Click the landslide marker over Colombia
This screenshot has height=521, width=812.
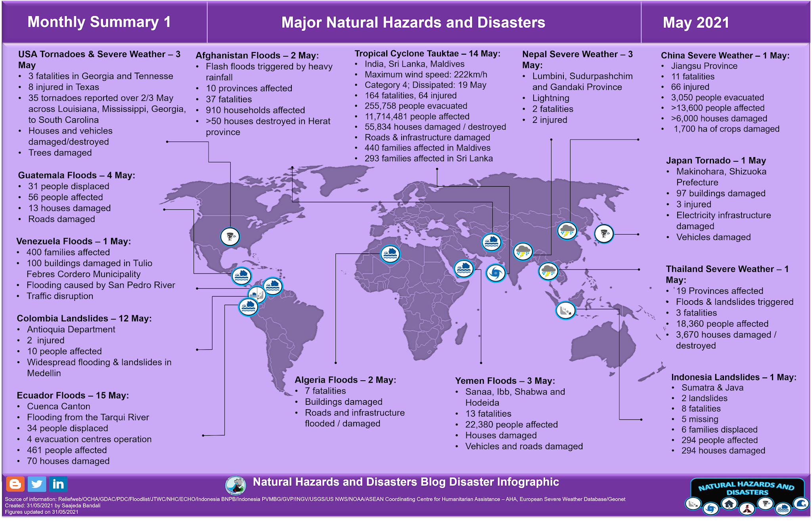point(257,294)
